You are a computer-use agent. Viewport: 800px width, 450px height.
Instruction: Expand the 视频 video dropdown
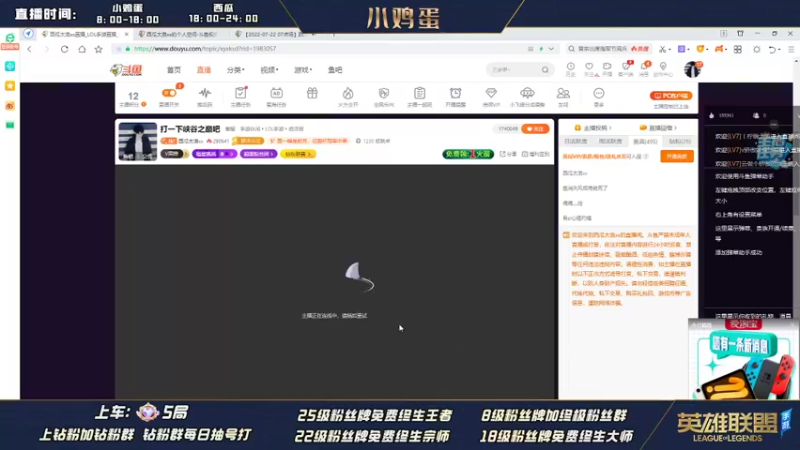click(269, 70)
